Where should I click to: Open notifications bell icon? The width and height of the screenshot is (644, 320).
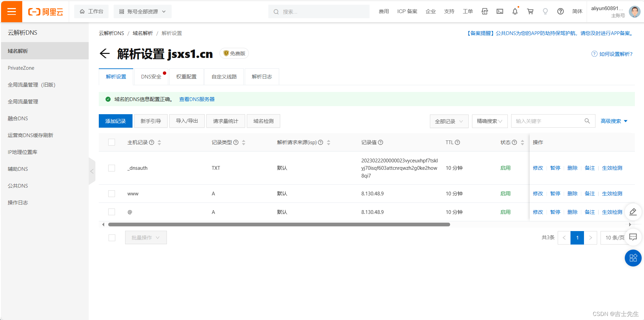point(515,11)
